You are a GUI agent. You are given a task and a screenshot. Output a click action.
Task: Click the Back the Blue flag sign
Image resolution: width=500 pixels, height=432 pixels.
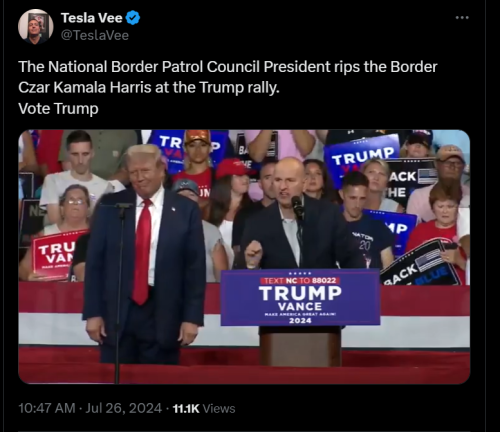(x=422, y=265)
